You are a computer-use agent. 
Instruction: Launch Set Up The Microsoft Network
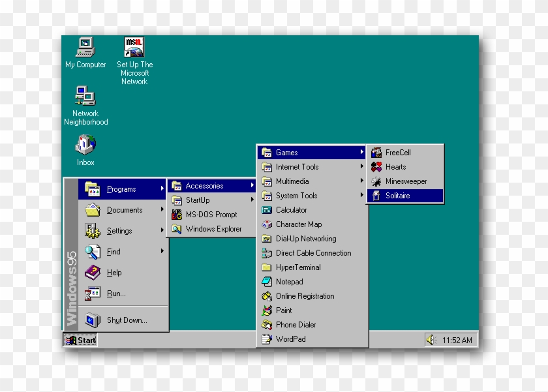(x=134, y=47)
